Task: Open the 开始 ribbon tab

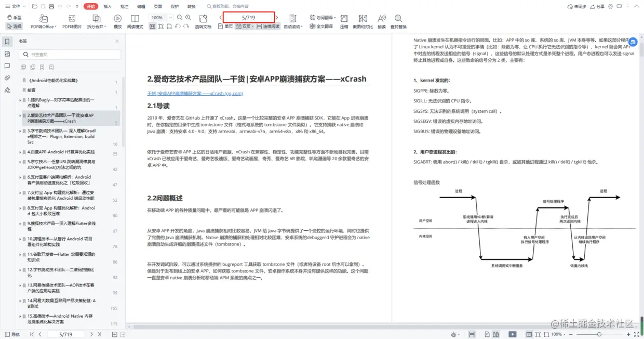Action: [x=91, y=6]
